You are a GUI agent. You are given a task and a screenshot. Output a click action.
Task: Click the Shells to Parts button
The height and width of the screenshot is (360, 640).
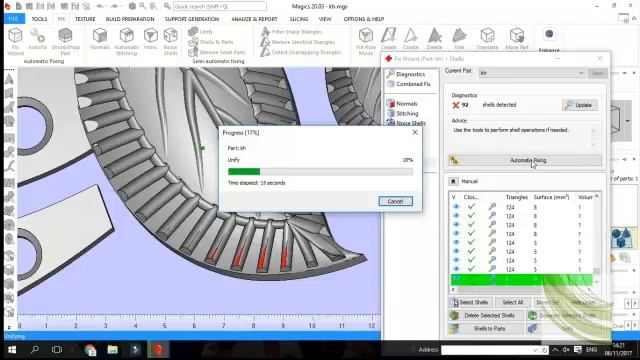(486, 329)
